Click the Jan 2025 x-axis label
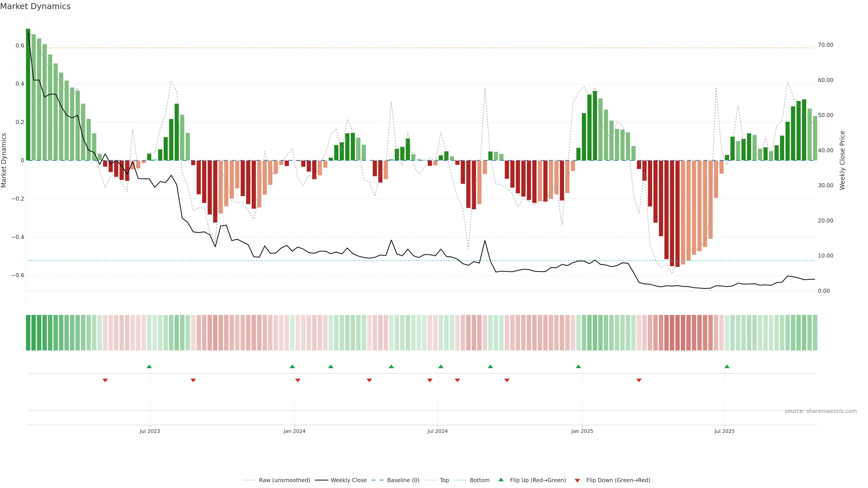This screenshot has width=868, height=488. pos(582,431)
